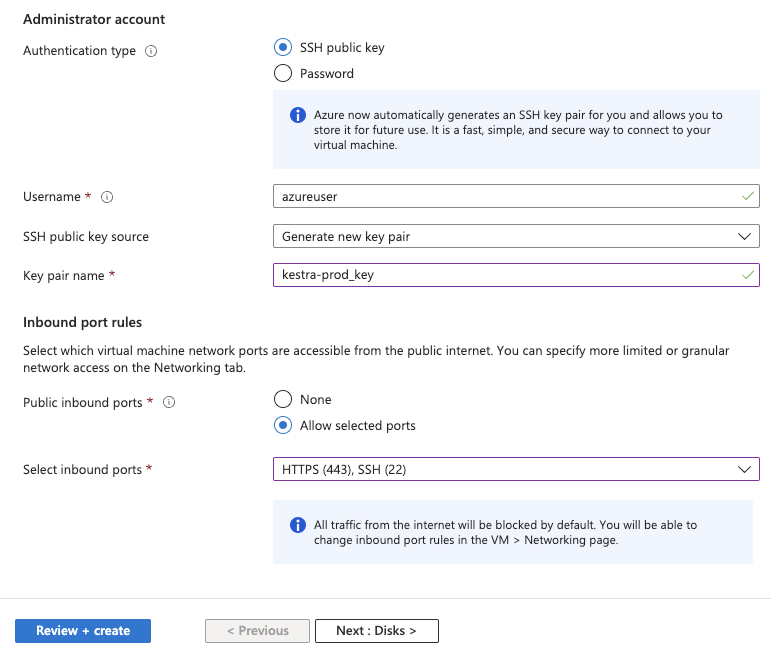
Task: Click the inbound traffic info banner icon
Action: point(297,525)
